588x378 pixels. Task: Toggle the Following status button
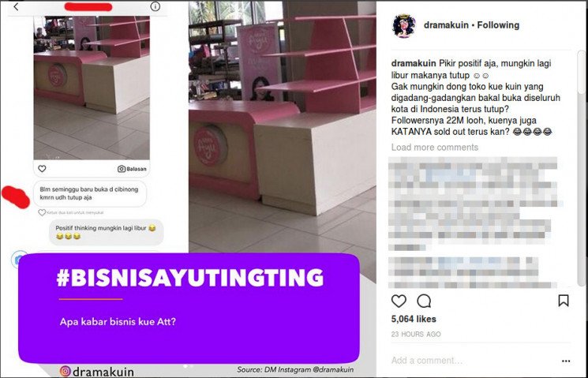coord(498,25)
